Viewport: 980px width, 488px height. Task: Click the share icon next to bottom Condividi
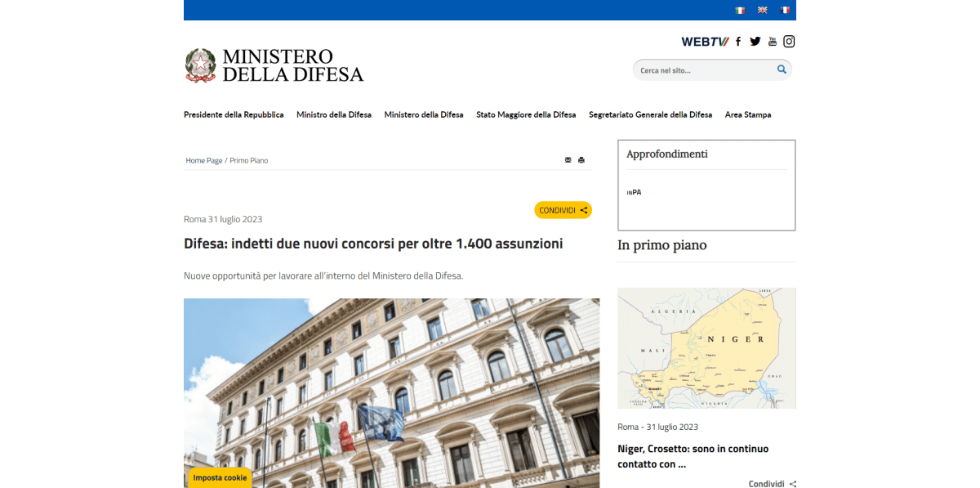(791, 483)
